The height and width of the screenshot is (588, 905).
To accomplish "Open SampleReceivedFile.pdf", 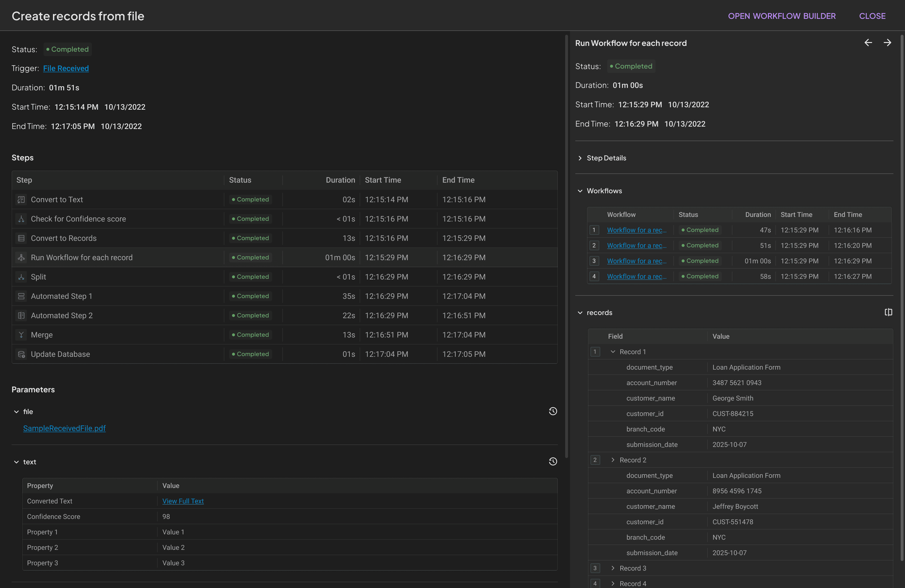I will point(64,428).
